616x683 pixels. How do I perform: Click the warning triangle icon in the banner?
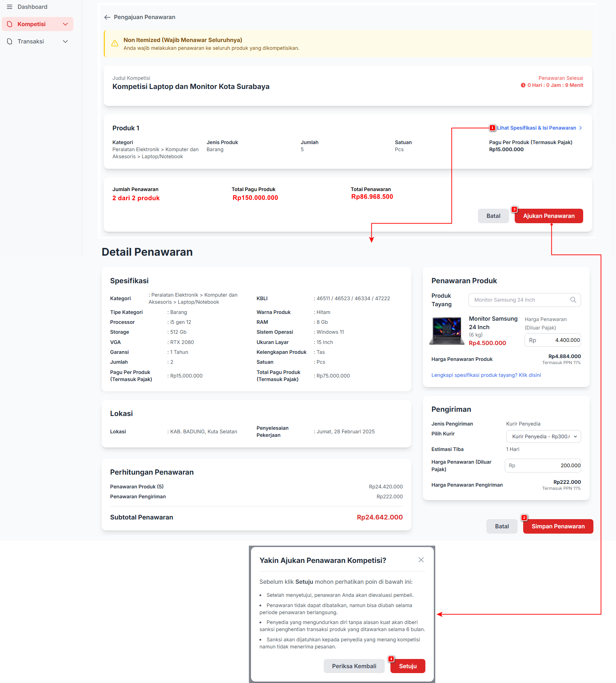click(x=115, y=43)
